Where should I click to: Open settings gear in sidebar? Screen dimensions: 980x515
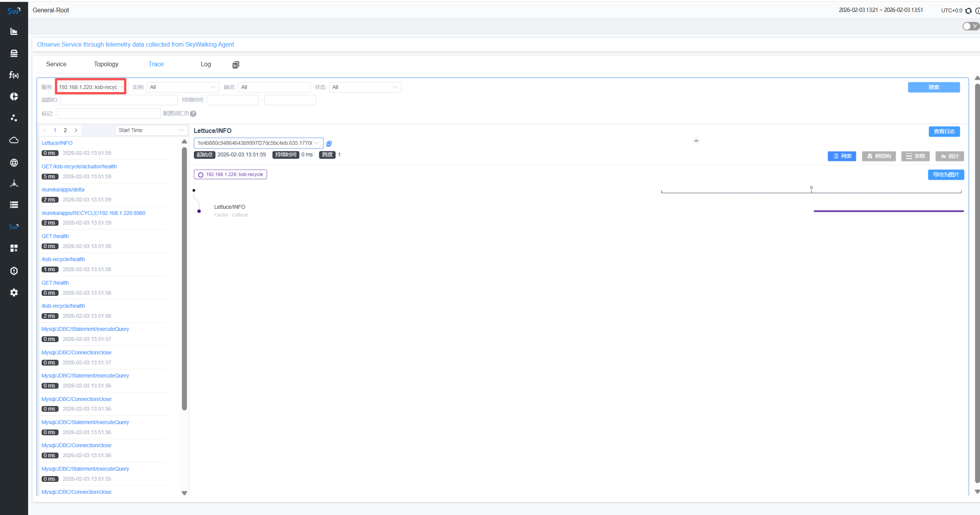[x=14, y=293]
